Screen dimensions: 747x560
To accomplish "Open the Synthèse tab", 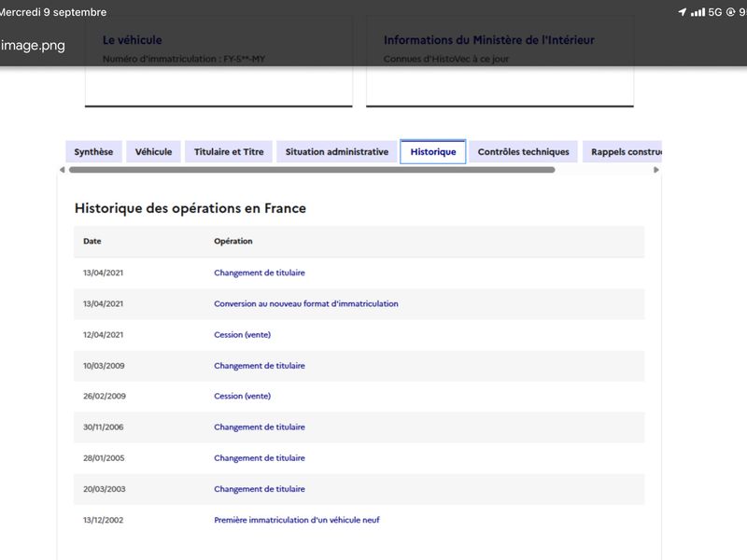I will 94,152.
